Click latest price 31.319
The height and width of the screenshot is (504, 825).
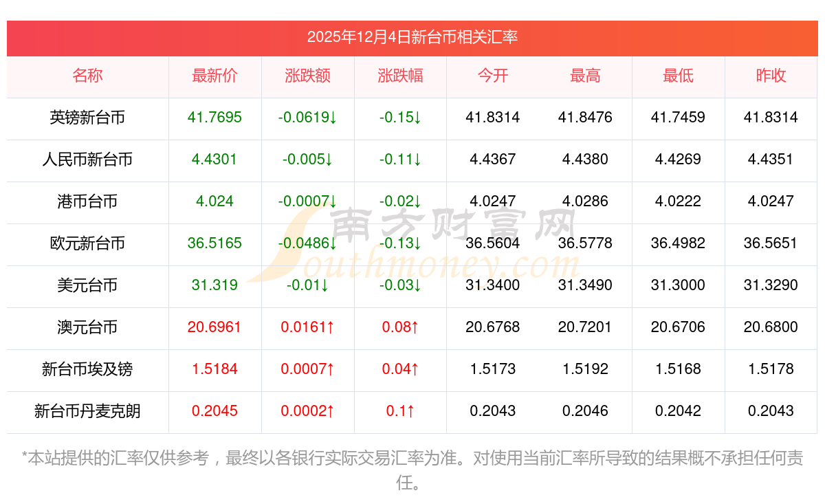[x=214, y=285]
